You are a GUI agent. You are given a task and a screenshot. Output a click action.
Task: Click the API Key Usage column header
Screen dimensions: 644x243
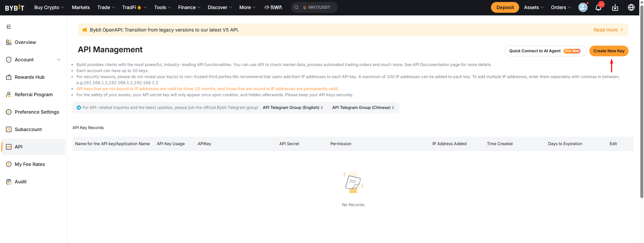pyautogui.click(x=171, y=144)
